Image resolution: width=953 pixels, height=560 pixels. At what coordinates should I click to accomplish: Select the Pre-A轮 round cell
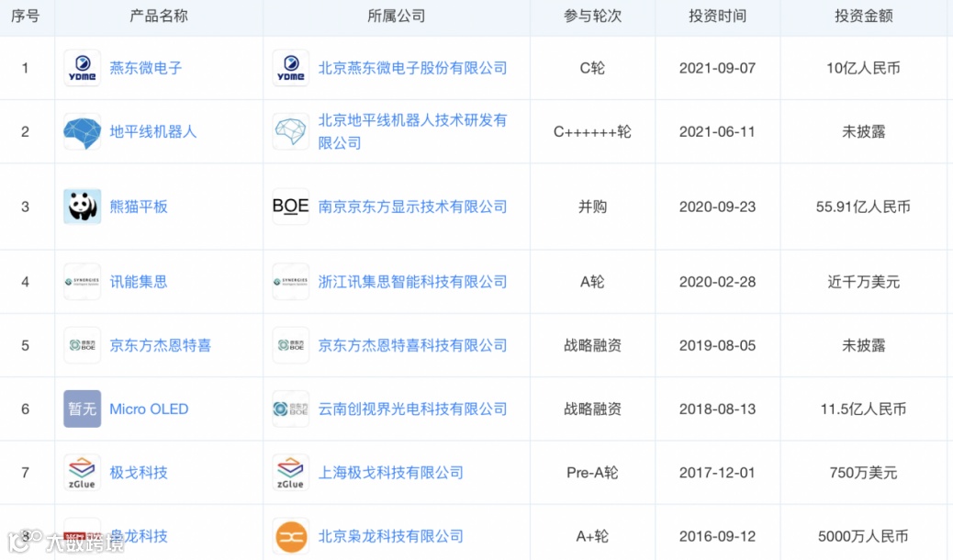[x=592, y=473]
